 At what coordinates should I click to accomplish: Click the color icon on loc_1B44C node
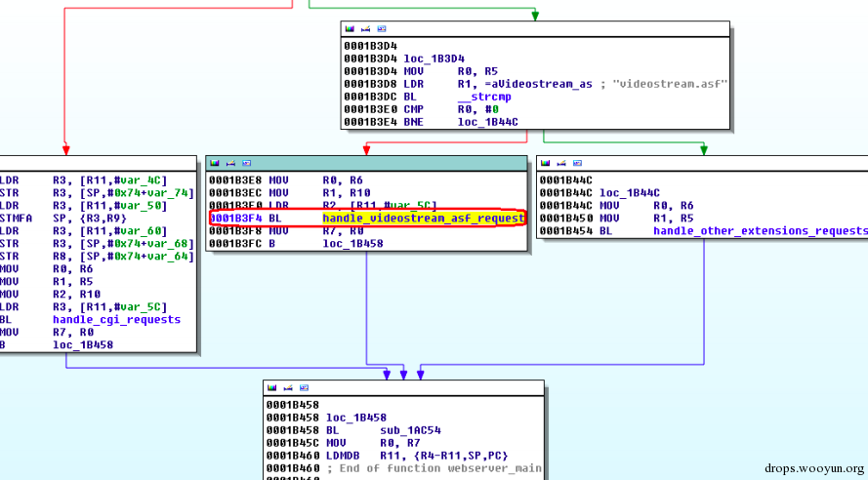(x=545, y=163)
